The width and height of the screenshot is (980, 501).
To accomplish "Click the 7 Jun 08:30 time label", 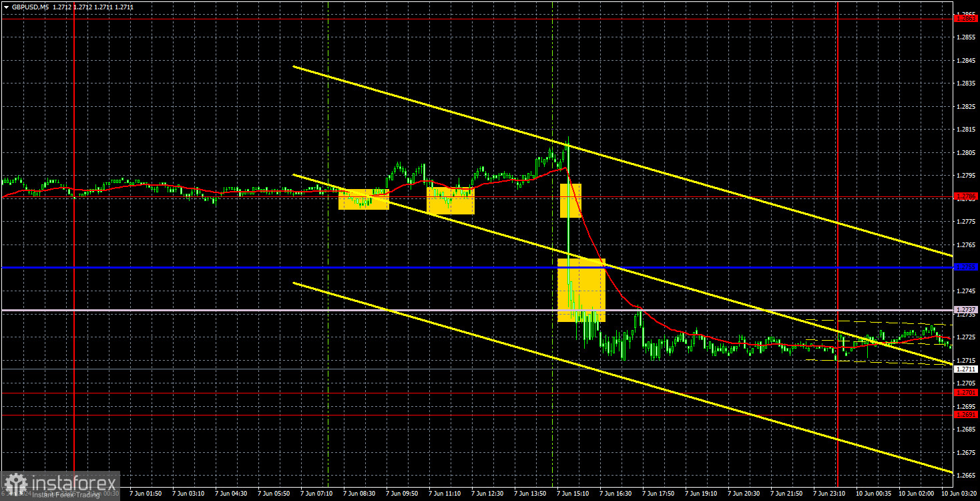I will [360, 494].
